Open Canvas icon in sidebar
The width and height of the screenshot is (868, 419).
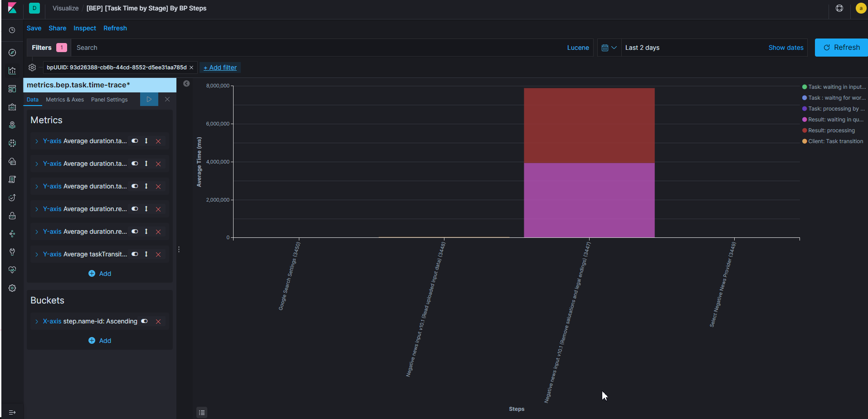coord(12,107)
